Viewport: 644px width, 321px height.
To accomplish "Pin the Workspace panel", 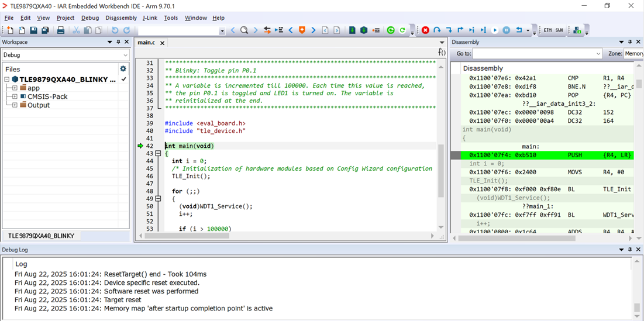I will pyautogui.click(x=118, y=42).
